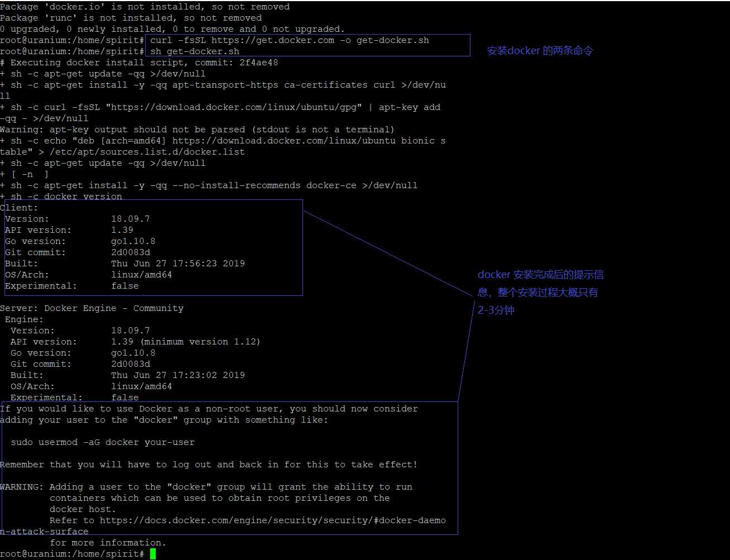The image size is (730, 560).
Task: Click the green cursor block at the final prompt
Action: [x=153, y=554]
